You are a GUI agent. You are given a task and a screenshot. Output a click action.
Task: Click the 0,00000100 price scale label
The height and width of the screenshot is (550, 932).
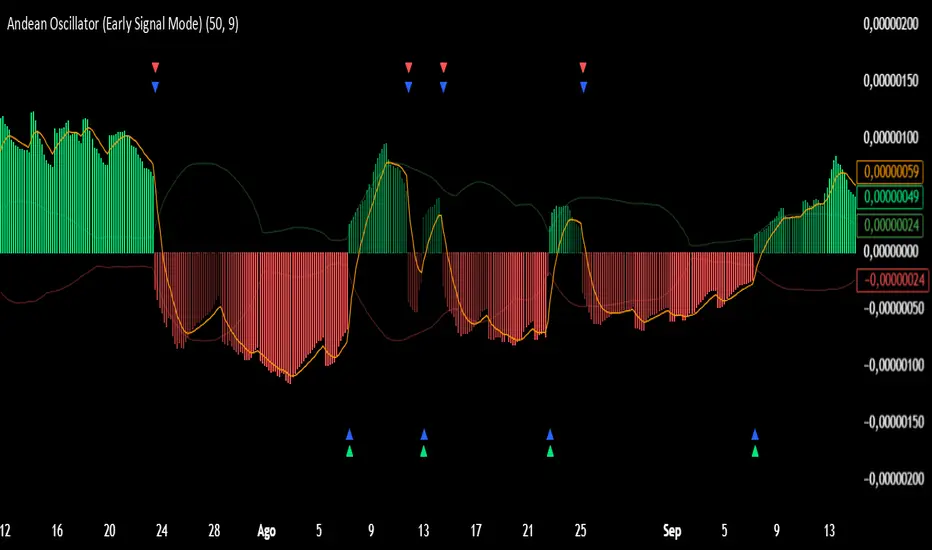(x=891, y=138)
